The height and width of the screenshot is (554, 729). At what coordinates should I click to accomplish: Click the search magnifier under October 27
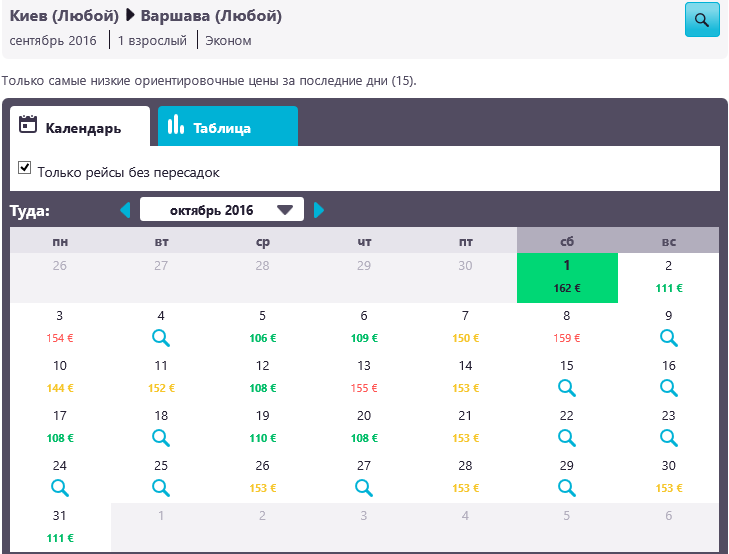point(364,487)
